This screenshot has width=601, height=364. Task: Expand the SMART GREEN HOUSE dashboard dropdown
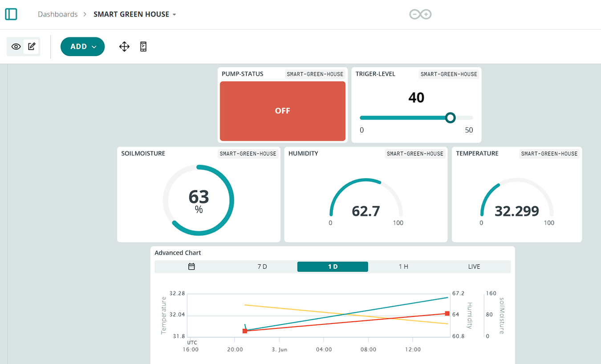[174, 14]
